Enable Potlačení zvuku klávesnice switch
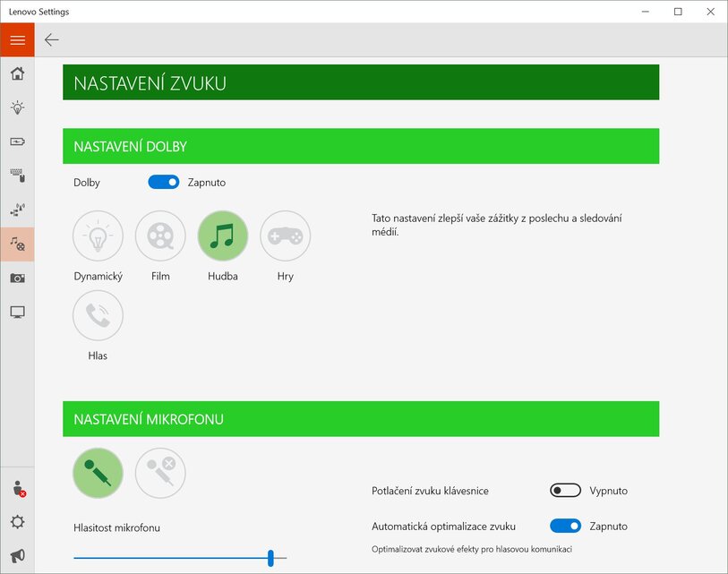The height and width of the screenshot is (574, 728). [x=565, y=491]
